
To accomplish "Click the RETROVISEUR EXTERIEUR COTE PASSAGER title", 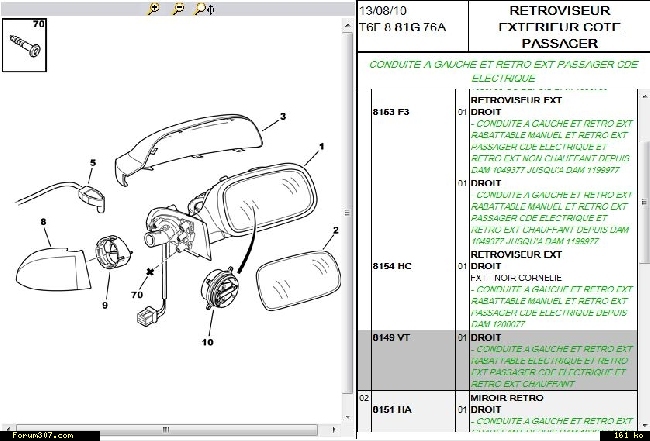I will pos(559,27).
